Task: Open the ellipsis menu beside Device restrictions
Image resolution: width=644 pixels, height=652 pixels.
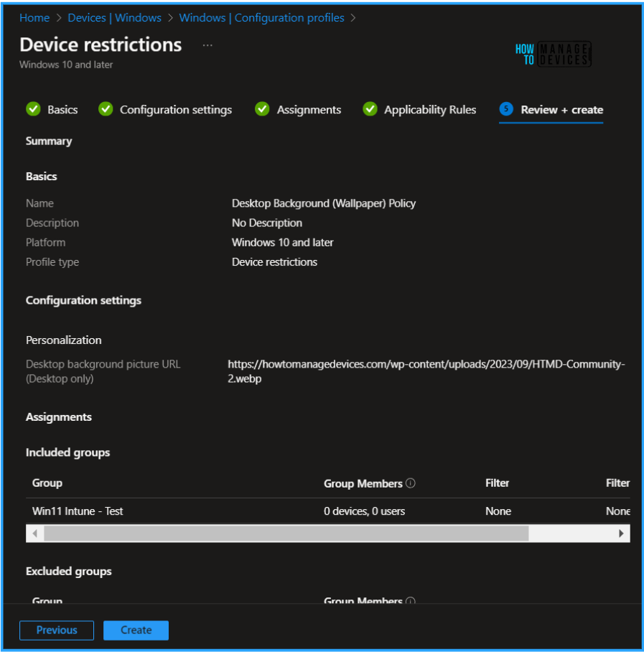Action: click(207, 45)
